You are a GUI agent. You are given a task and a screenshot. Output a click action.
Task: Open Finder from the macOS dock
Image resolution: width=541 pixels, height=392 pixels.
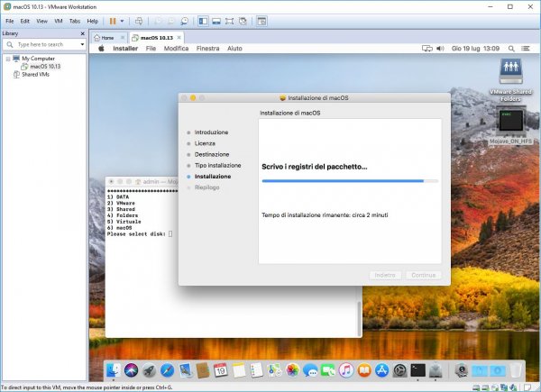113,369
